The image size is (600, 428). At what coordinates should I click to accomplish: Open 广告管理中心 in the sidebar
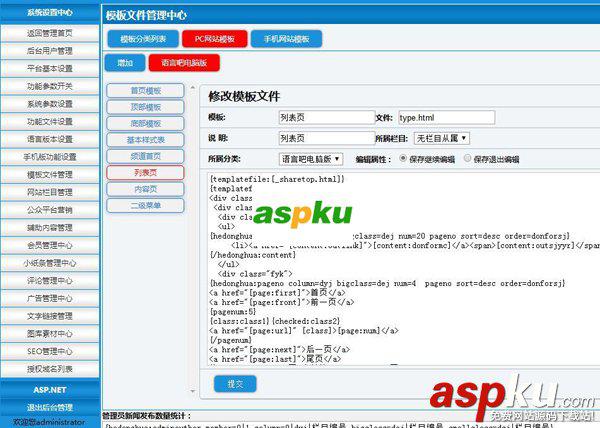coord(50,298)
